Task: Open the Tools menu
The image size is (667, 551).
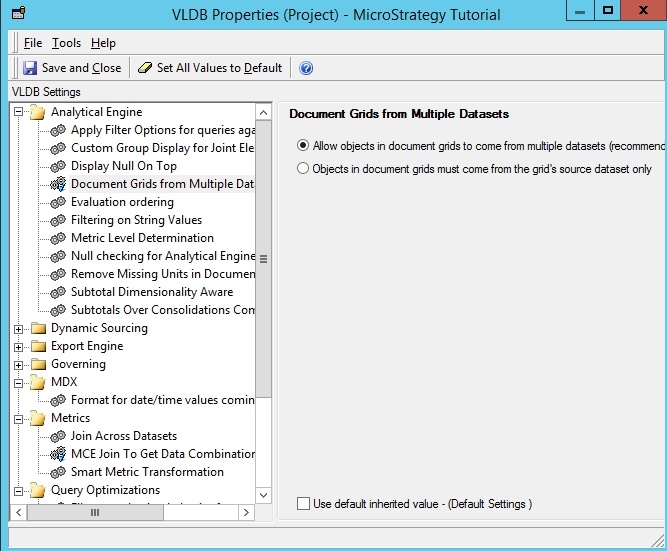Action: point(66,43)
